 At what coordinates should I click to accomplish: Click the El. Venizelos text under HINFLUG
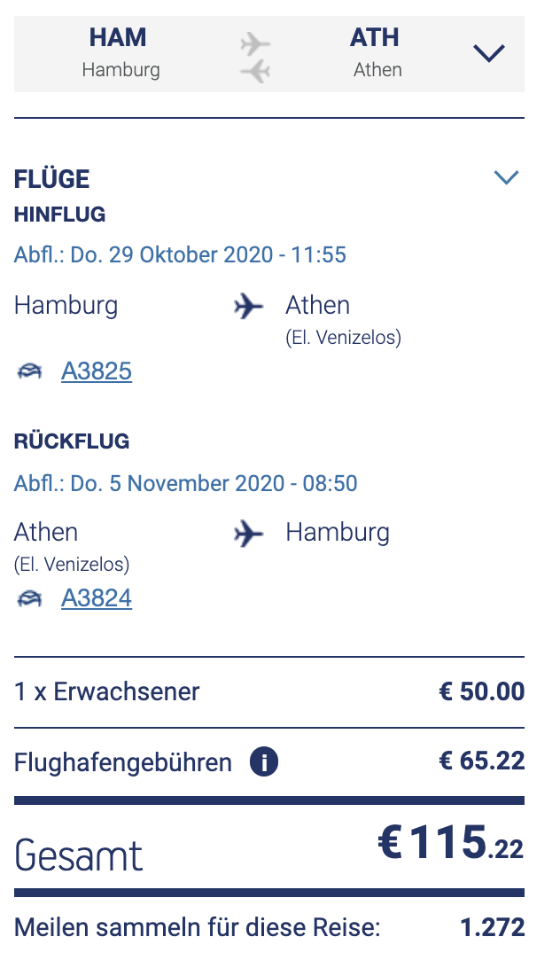click(x=343, y=338)
